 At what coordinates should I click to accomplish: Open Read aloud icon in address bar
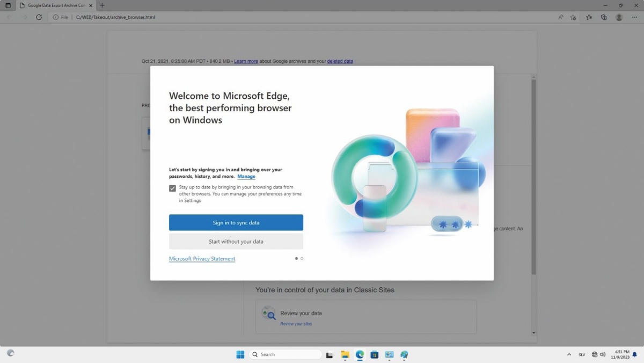561,17
